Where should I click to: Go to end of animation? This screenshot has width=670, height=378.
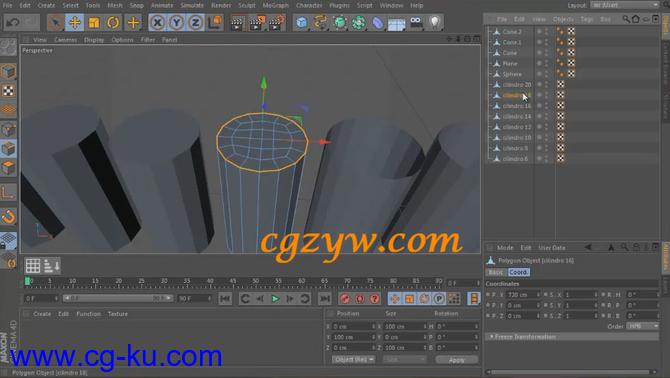pos(325,299)
